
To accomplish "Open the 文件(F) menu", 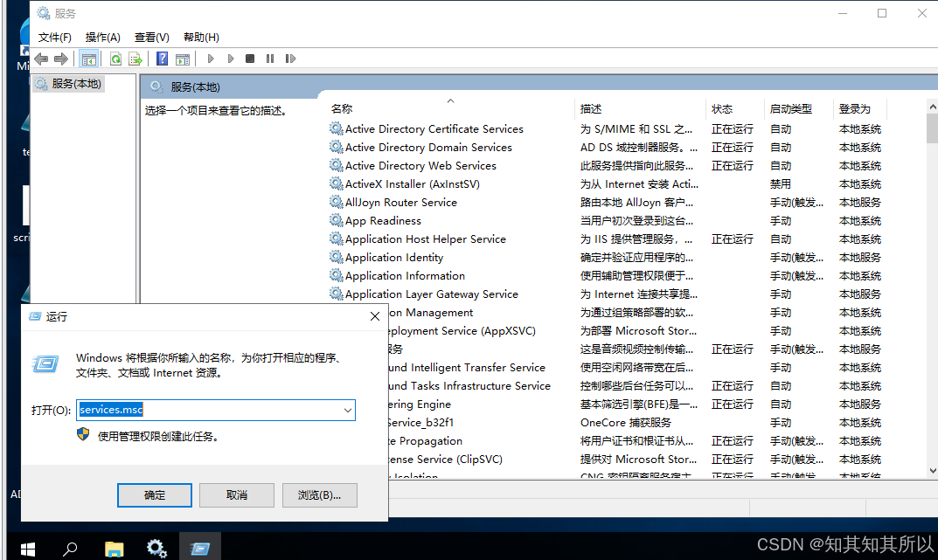I will click(x=54, y=37).
